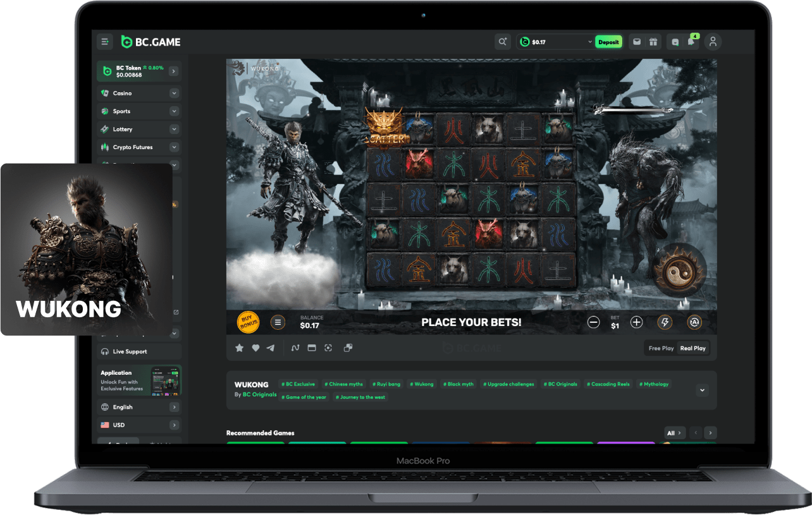Expand the Wukong game tags panel
Viewport: 812px width, 515px height.
coord(701,391)
